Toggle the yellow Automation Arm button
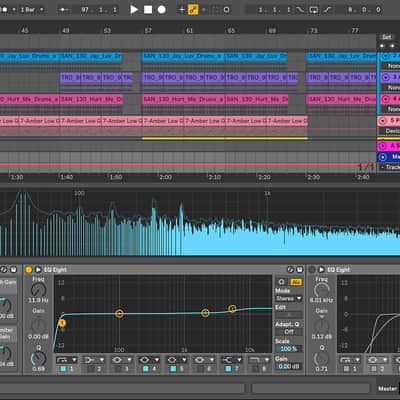This screenshot has width=400, height=400. [x=193, y=10]
